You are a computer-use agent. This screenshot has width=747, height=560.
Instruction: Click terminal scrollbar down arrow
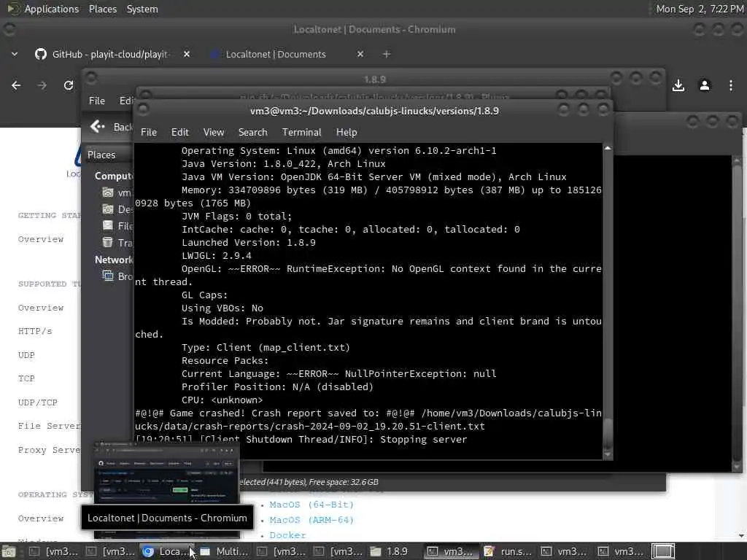[x=608, y=455]
